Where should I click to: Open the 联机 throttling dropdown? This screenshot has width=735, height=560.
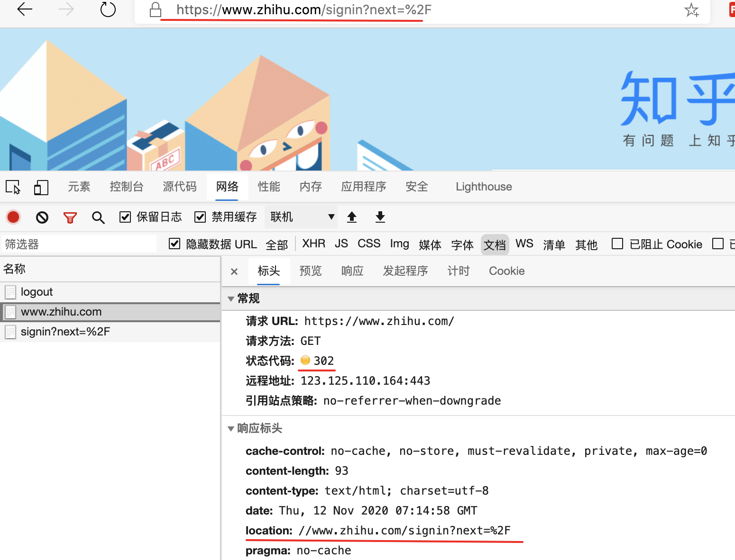pos(302,217)
